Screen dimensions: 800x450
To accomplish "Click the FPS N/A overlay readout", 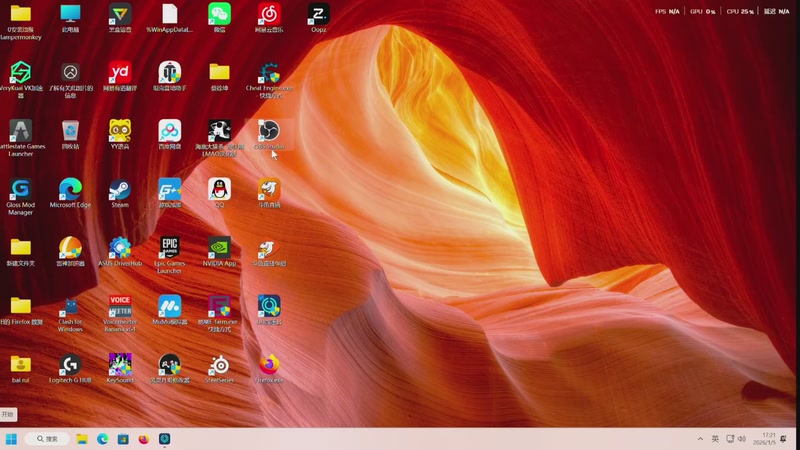I will 667,11.
